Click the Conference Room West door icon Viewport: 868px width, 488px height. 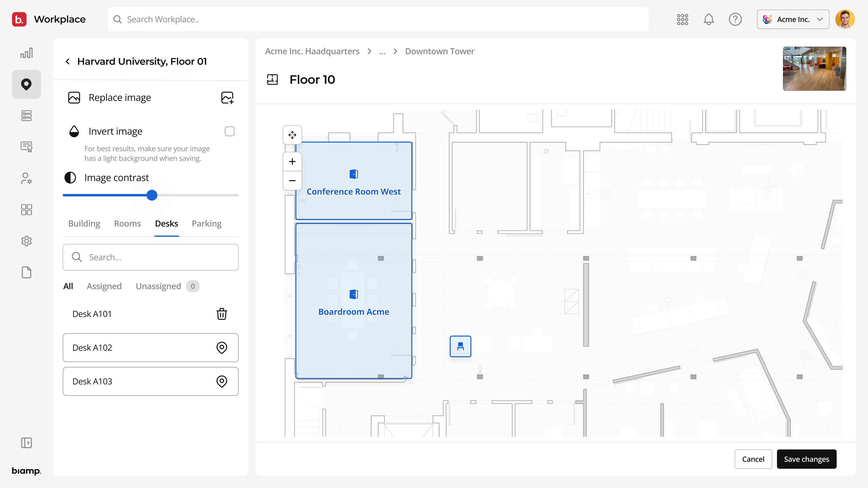(354, 174)
